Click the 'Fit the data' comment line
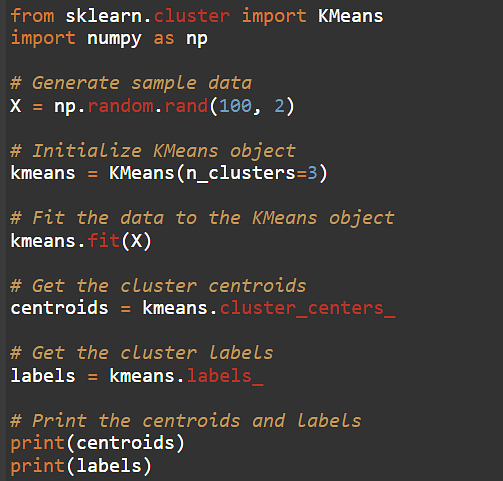This screenshot has height=481, width=503. (202, 218)
